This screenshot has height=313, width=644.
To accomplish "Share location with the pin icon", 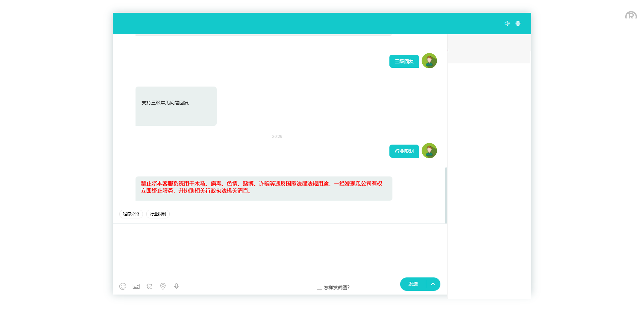I will pos(163,286).
